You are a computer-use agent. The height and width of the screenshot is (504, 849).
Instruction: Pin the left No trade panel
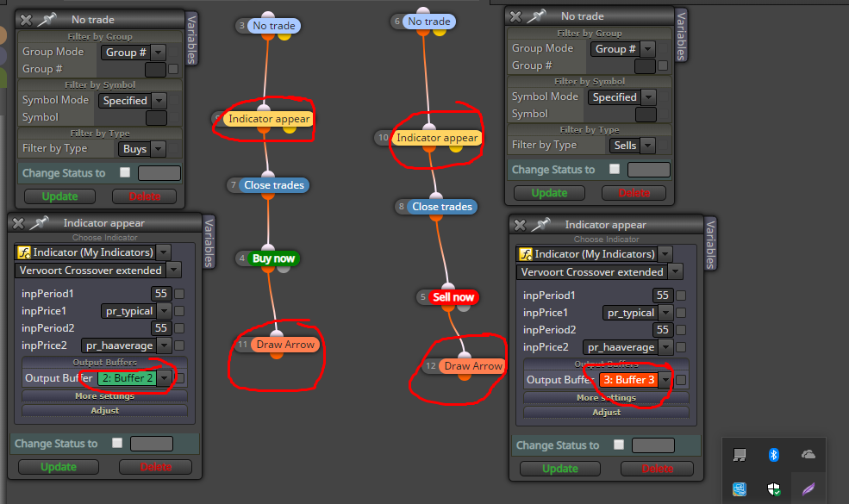point(47,20)
